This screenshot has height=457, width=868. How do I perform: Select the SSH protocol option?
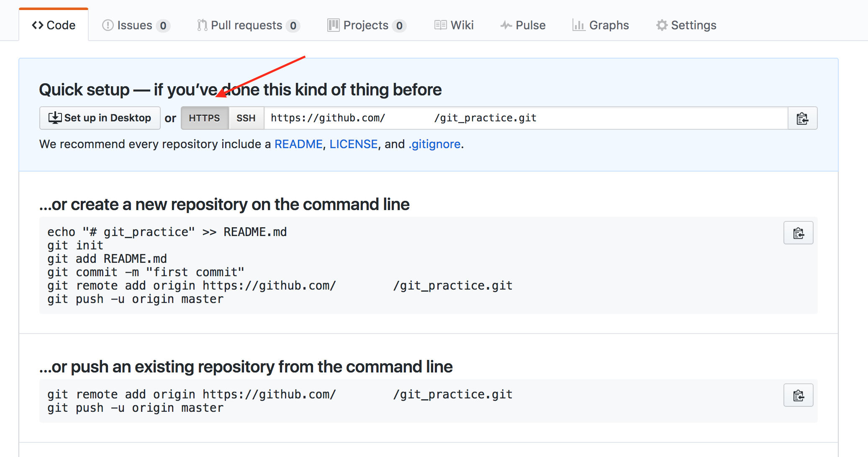(x=246, y=118)
